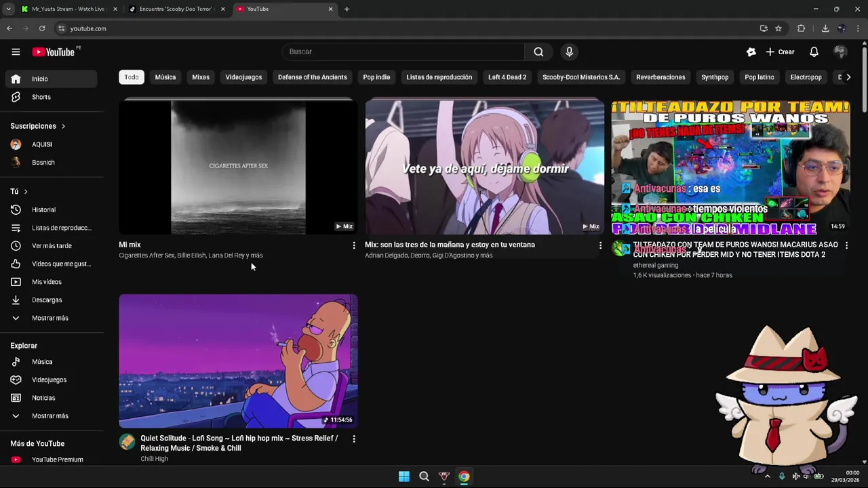Open Listas de reproducción sidebar item
Screen dimensions: 868x488
pos(51,228)
